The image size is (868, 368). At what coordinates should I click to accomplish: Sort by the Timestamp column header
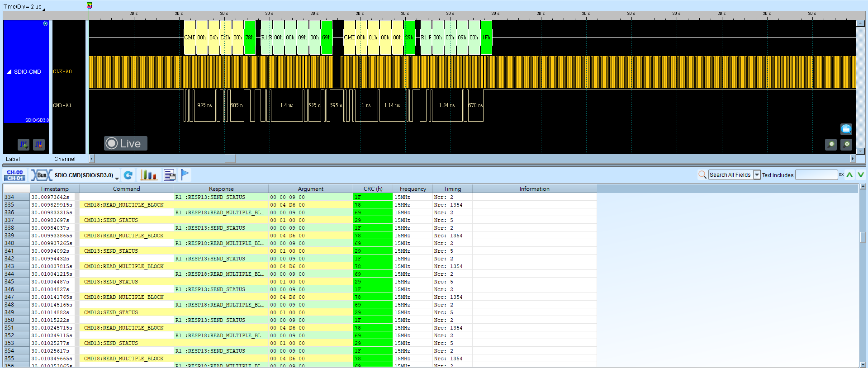[54, 189]
